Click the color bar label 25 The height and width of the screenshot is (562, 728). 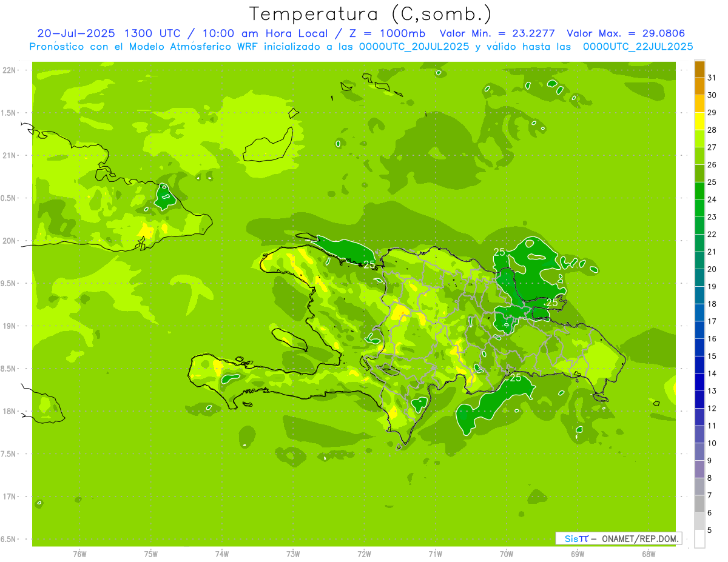point(712,182)
